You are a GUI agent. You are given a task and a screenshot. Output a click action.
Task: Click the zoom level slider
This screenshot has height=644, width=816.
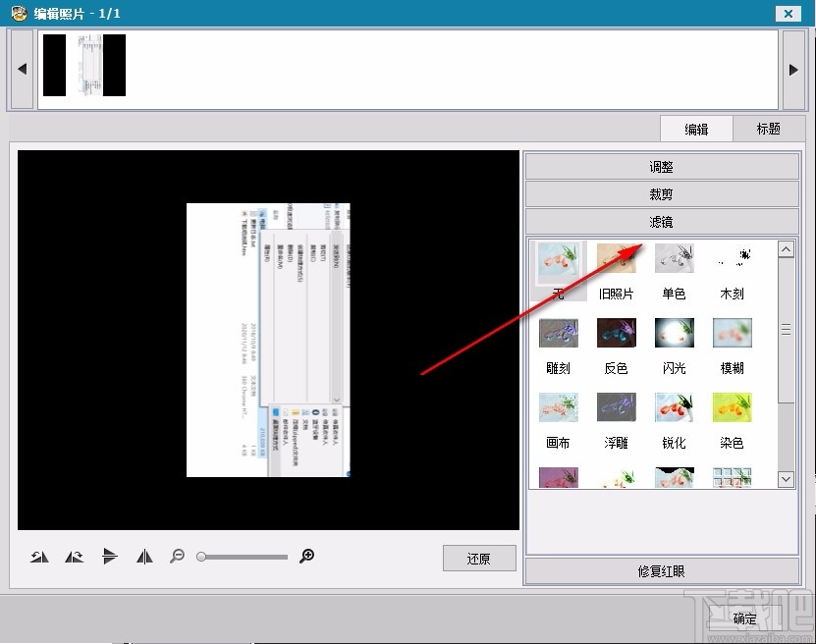[x=242, y=556]
